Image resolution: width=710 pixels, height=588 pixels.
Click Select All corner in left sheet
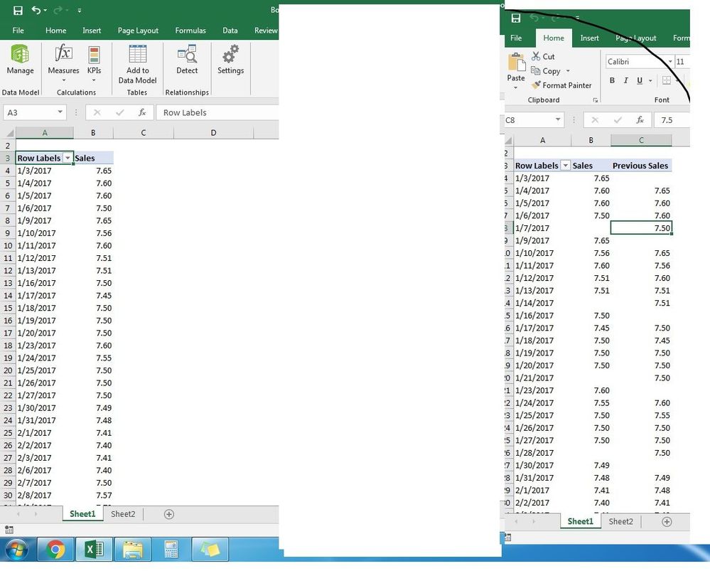[x=9, y=133]
